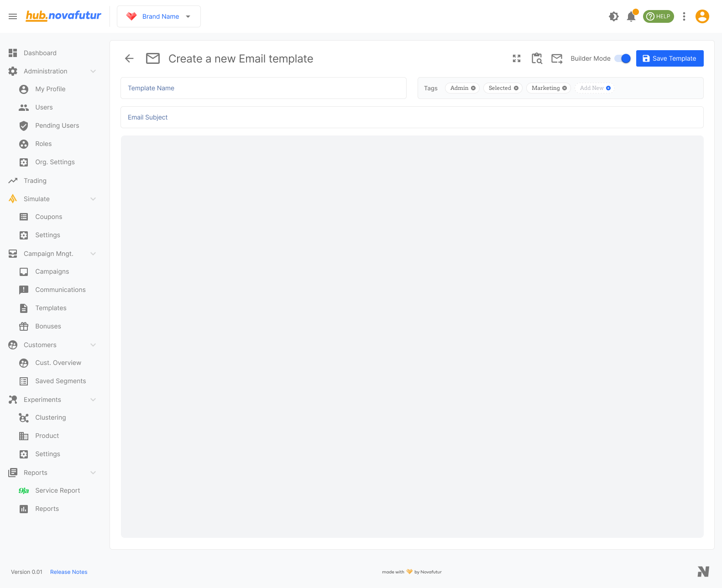Screen dimensions: 722x588
Task: Click the Experiments section icon
Action: pyautogui.click(x=13, y=400)
